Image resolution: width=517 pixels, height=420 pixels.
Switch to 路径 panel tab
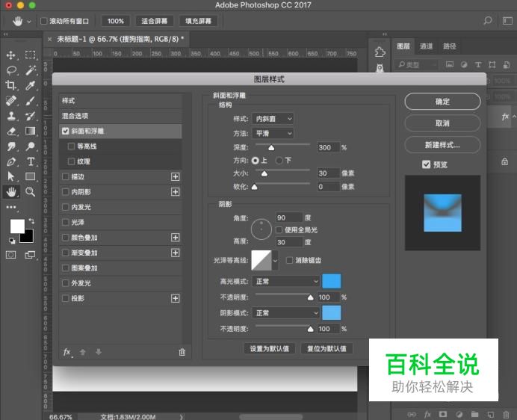pos(450,46)
